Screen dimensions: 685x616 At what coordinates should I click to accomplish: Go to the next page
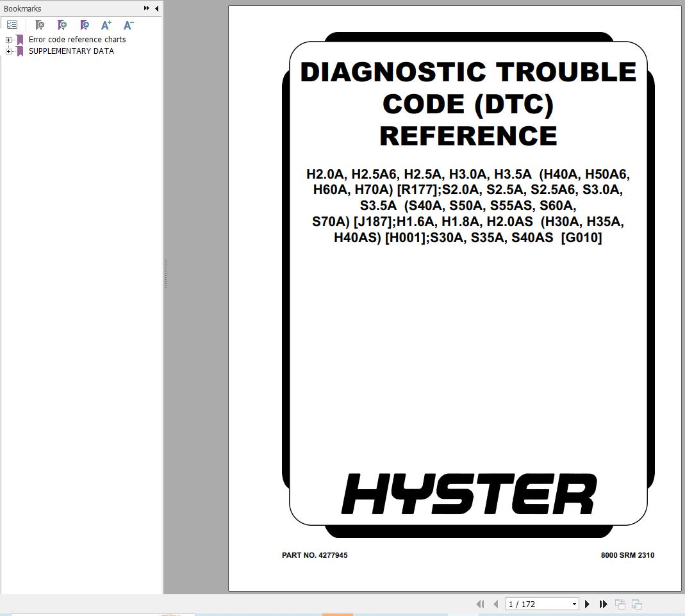587,604
